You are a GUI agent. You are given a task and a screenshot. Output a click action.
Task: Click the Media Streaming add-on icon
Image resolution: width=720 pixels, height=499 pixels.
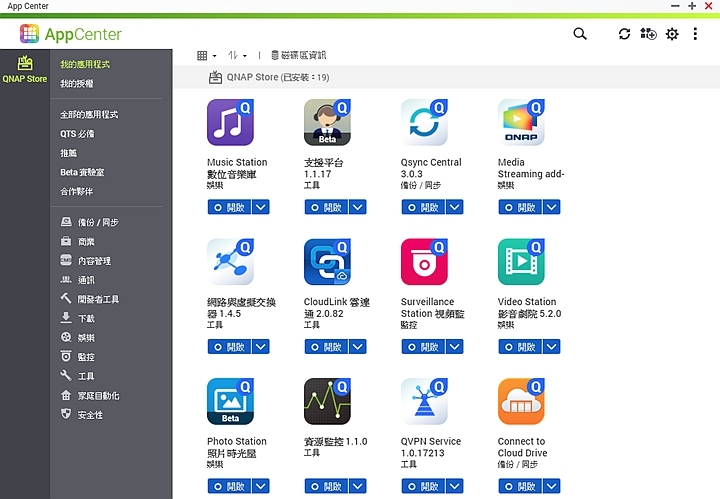(521, 123)
